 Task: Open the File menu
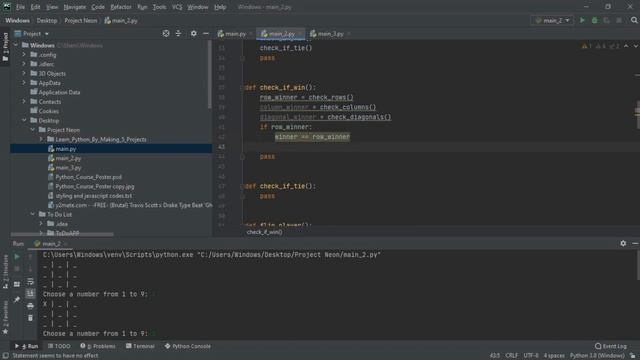point(20,7)
